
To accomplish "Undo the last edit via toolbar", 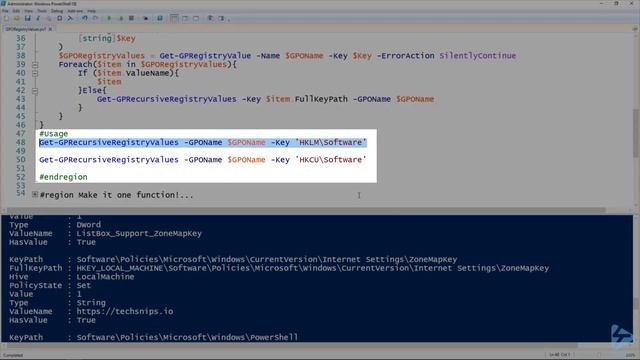I will pyautogui.click(x=84, y=18).
